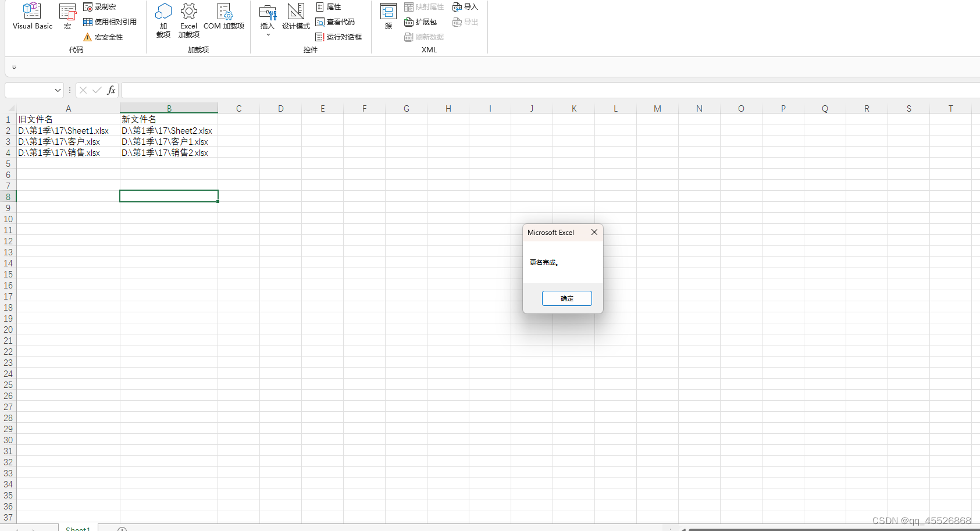Select cell with D:\第1季\17\销售2.xlsx
This screenshot has width=980, height=531.
point(169,152)
